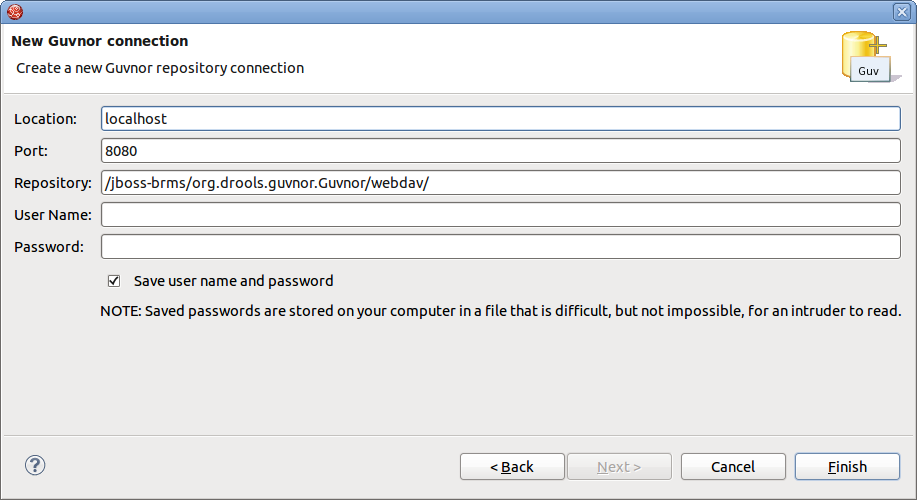
Task: Click the Location field containing localhost
Action: (501, 118)
